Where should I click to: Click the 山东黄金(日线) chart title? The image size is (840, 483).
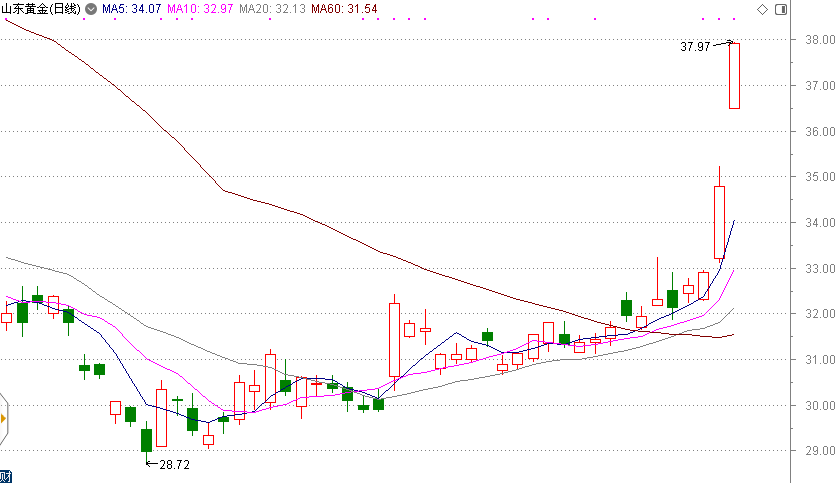click(x=40, y=9)
